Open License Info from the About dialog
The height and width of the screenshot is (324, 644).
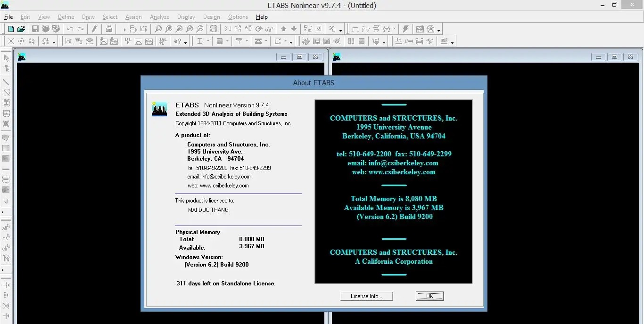pos(366,296)
